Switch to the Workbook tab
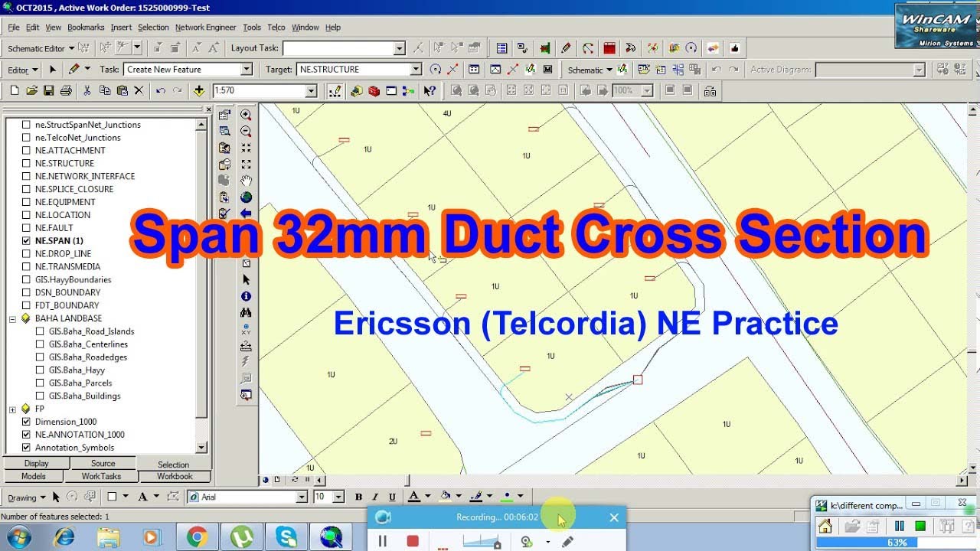The width and height of the screenshot is (980, 551). [x=175, y=476]
